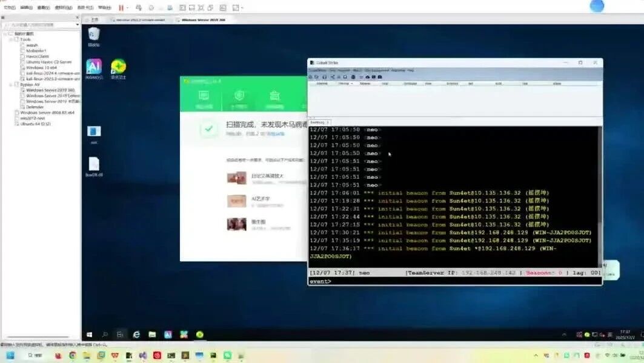Expand hidden icons chevron in guest system tray
This screenshot has height=363, width=644.
(x=564, y=335)
